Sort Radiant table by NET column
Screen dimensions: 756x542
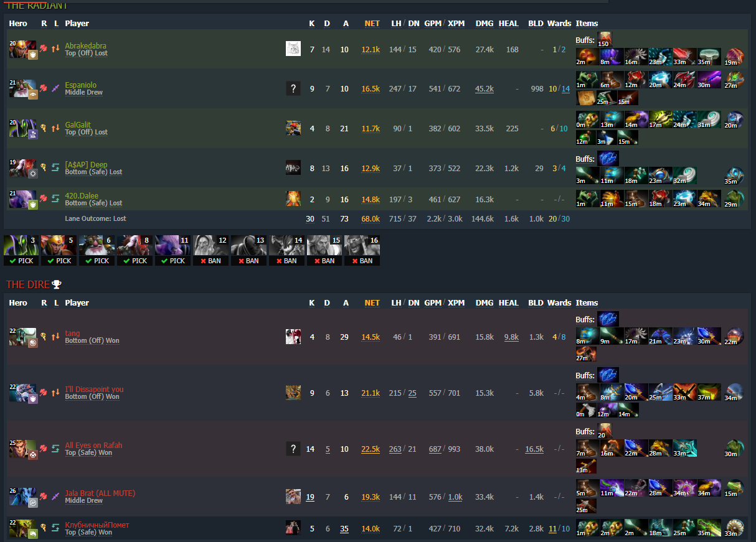[372, 23]
